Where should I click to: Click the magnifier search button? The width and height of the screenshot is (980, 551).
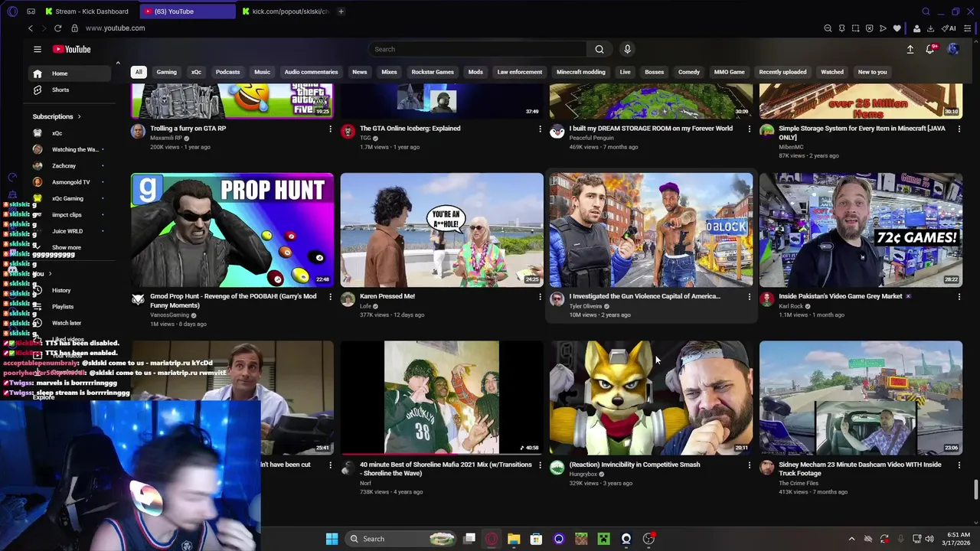pos(599,49)
